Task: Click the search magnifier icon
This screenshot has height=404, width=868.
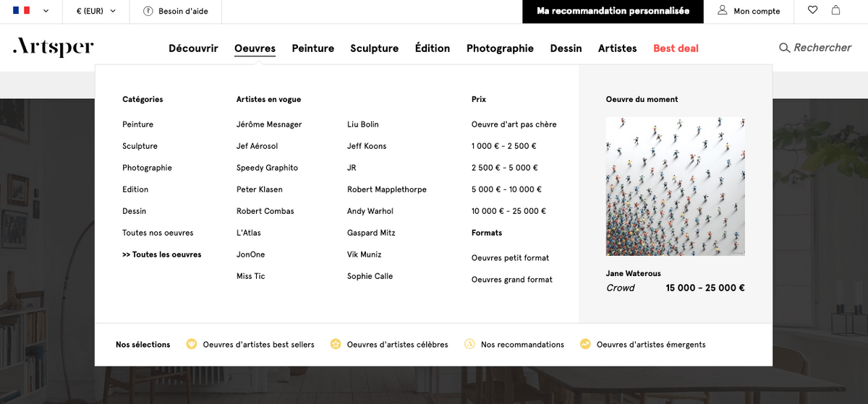Action: click(784, 48)
